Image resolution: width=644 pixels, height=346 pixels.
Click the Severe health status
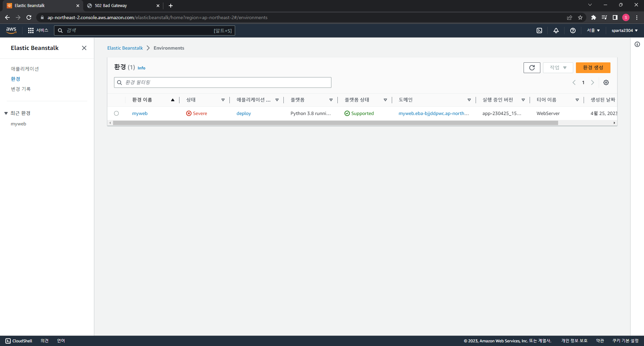tap(197, 113)
